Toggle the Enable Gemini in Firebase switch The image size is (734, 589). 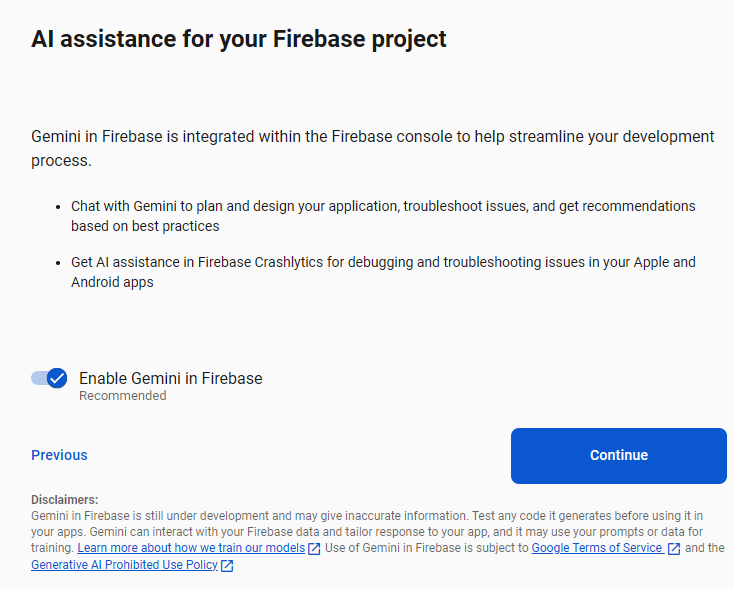[x=48, y=378]
